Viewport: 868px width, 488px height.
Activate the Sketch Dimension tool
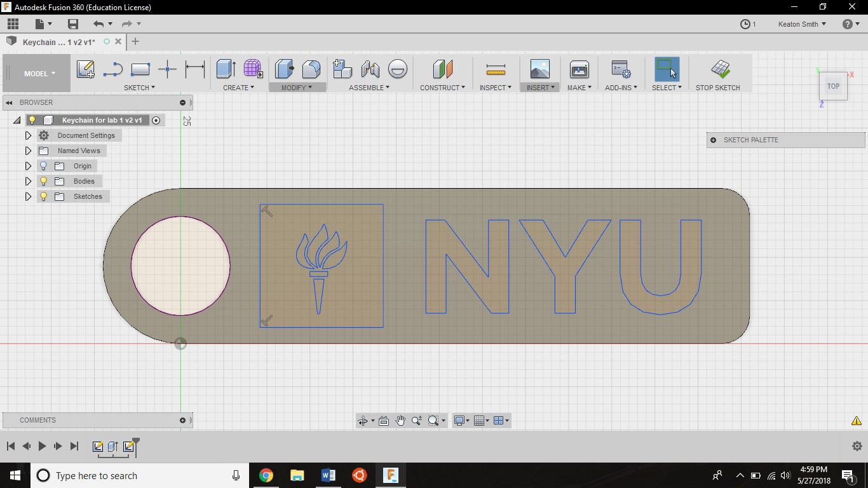pos(194,69)
